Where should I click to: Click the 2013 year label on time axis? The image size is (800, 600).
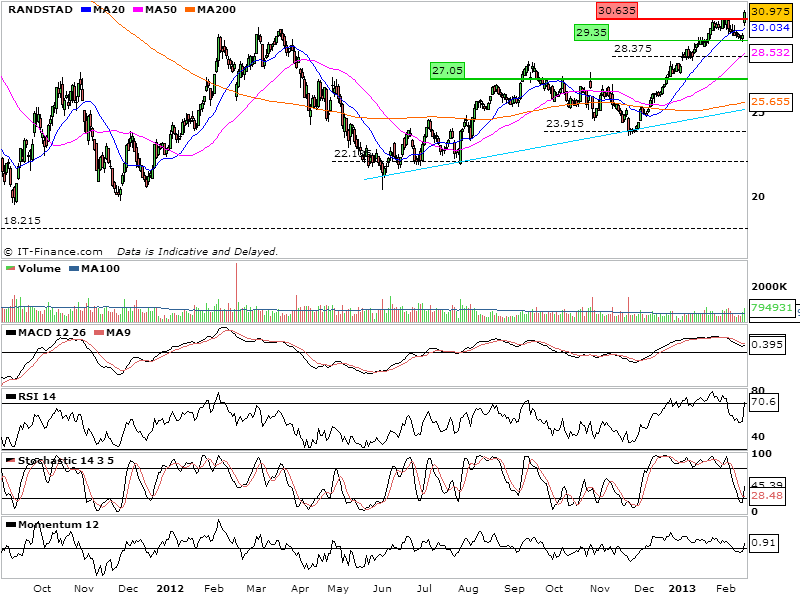pos(682,589)
